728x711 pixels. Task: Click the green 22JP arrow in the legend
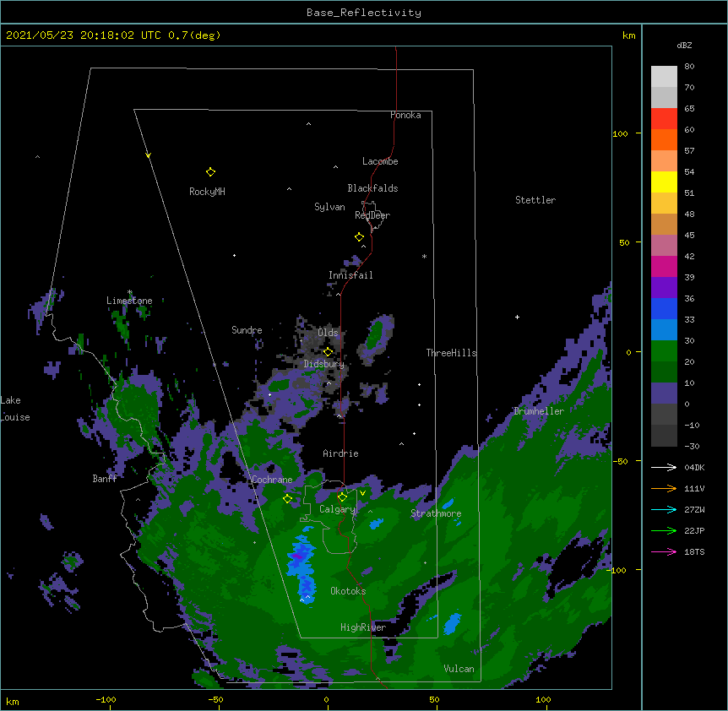(664, 530)
